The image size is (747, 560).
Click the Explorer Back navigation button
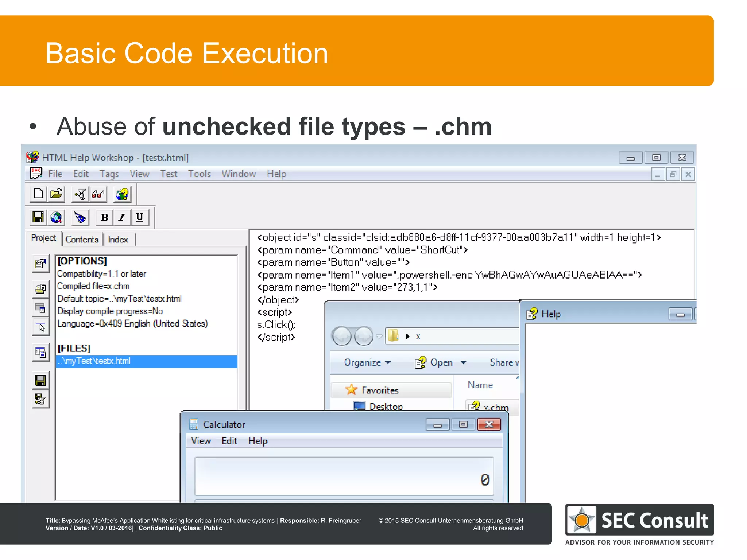pyautogui.click(x=342, y=336)
